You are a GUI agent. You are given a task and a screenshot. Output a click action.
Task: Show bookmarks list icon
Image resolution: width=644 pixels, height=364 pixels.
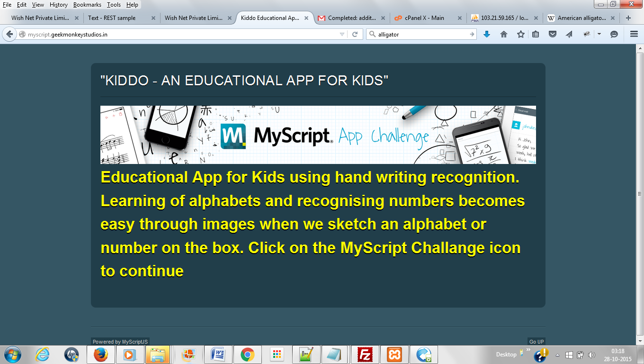pos(536,34)
